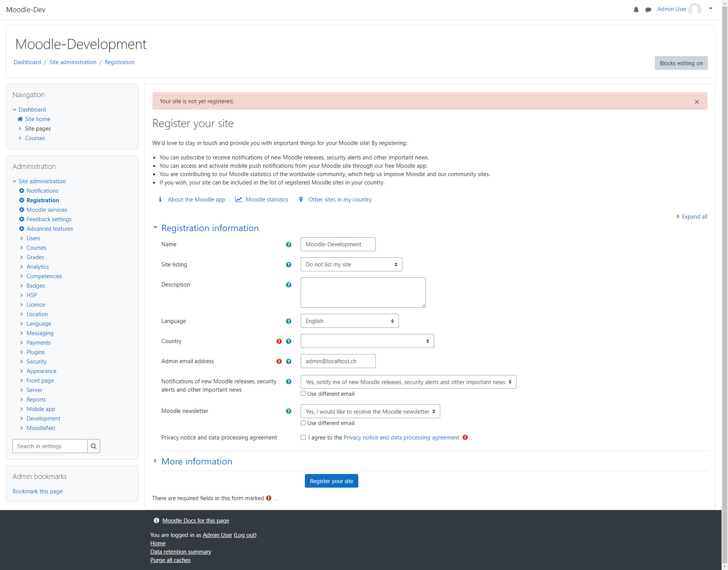728x570 pixels.
Task: Click the help icon next to Site listing
Action: pyautogui.click(x=289, y=265)
